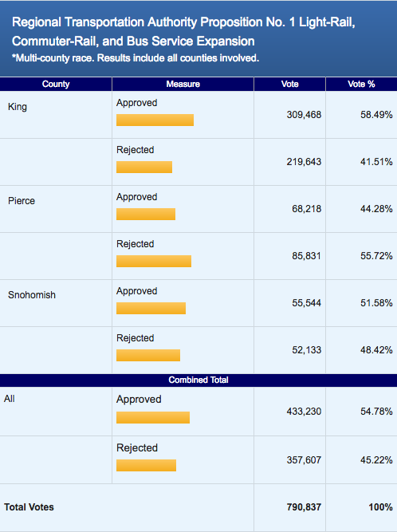This screenshot has height=532, width=397.
Task: Click the combined All Rejected bar
Action: pyautogui.click(x=146, y=466)
